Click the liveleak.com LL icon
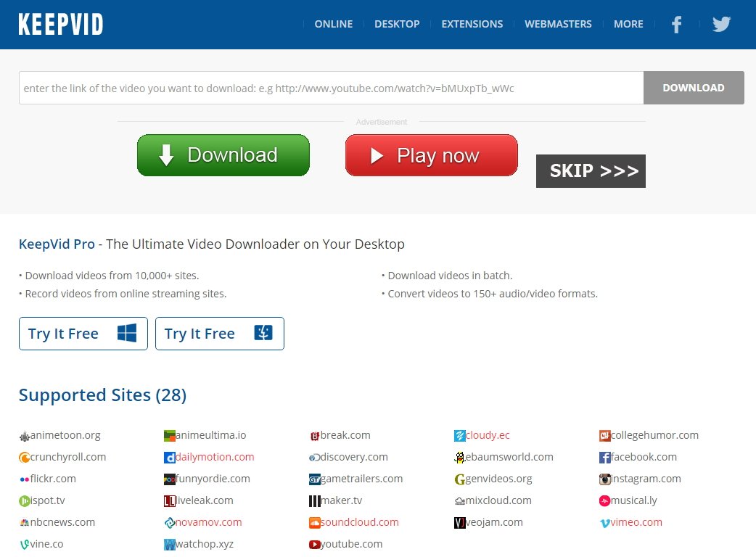Viewport: 756px width, 557px height. click(x=170, y=501)
